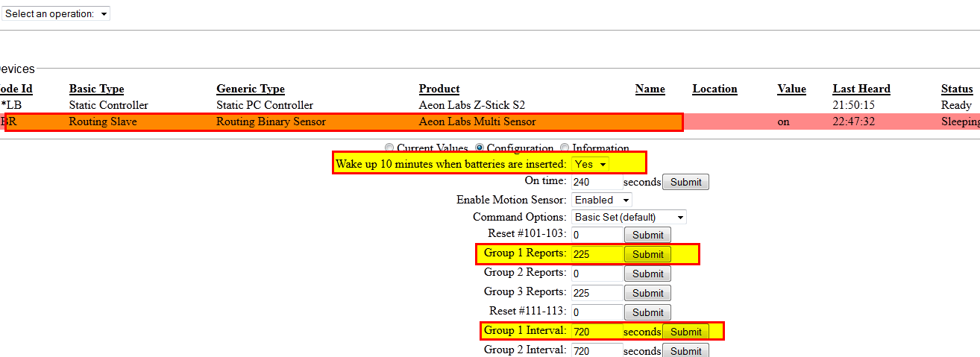Click the Group 2 Interval input field
This screenshot has width=980, height=357.
tap(597, 351)
